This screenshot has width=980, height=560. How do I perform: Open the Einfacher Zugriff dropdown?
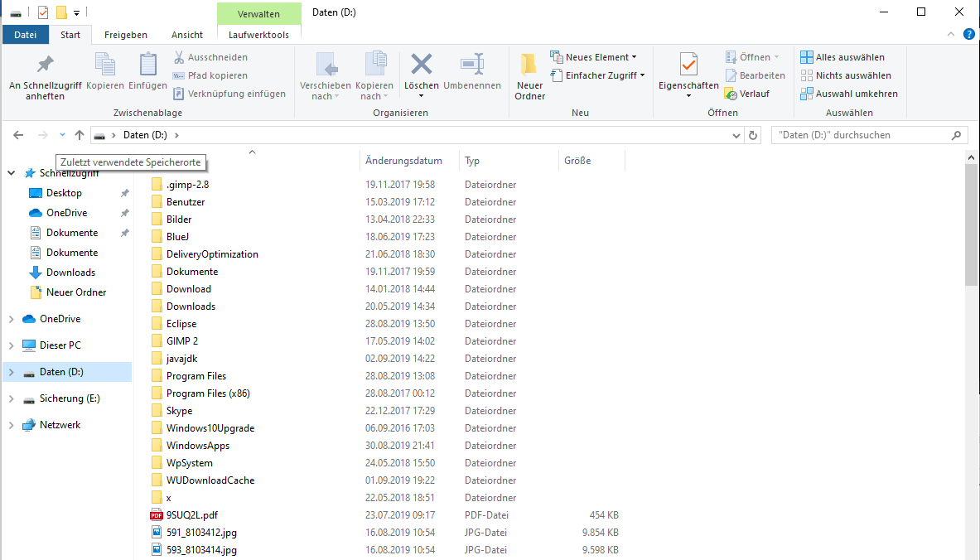[x=597, y=75]
